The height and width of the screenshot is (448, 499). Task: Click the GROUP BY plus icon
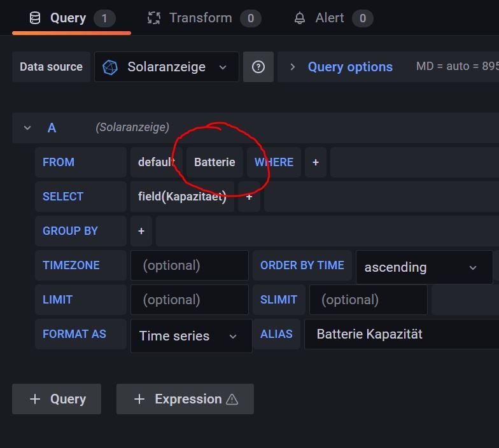[x=141, y=231]
